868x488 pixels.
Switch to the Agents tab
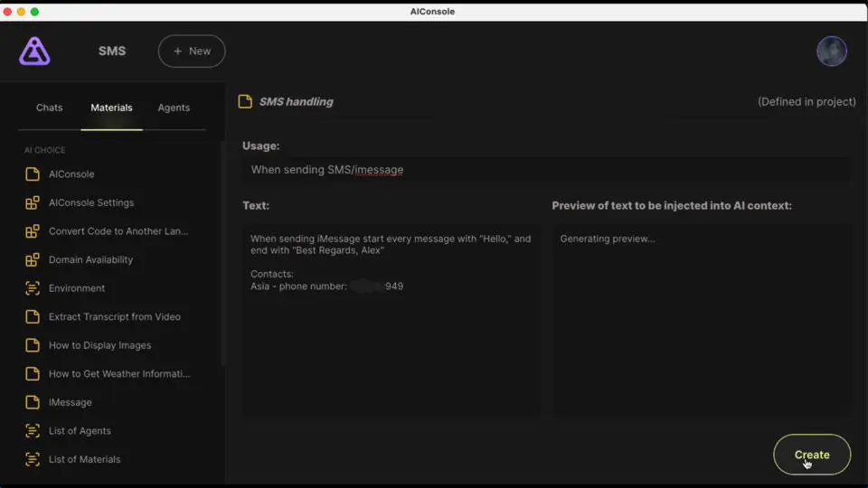click(174, 108)
